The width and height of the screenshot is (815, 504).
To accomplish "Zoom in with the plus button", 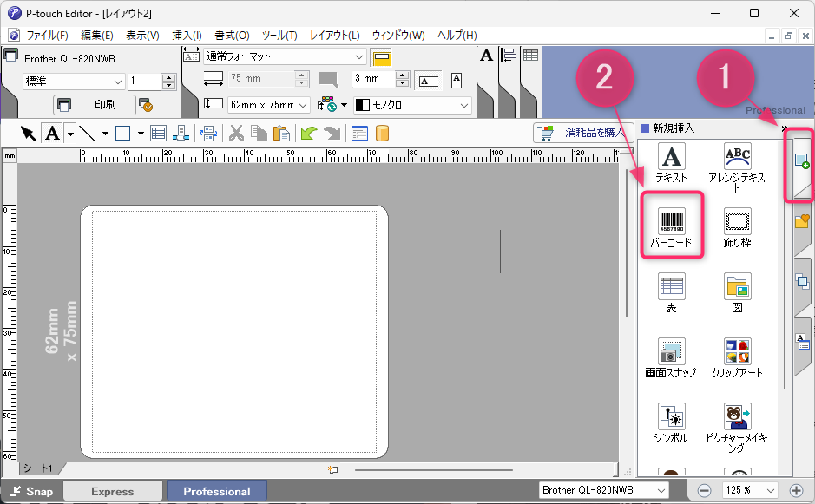I will (x=796, y=490).
